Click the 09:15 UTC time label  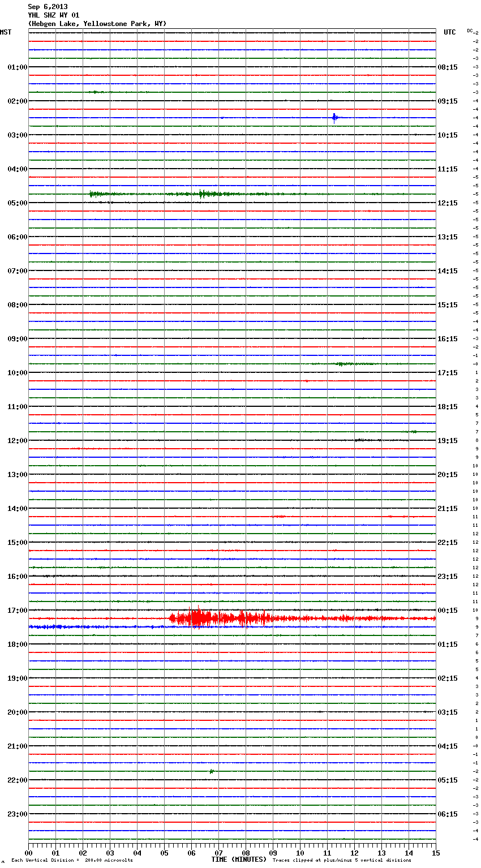coord(448,101)
